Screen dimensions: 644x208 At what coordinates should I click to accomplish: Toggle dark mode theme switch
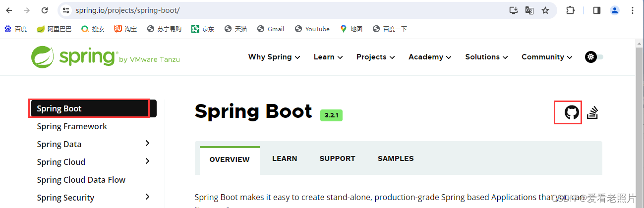point(594,57)
